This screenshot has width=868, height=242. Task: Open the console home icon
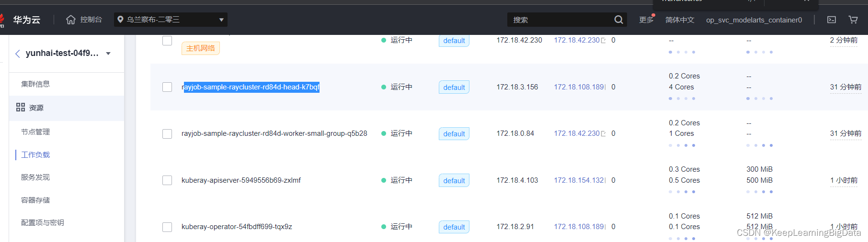71,20
